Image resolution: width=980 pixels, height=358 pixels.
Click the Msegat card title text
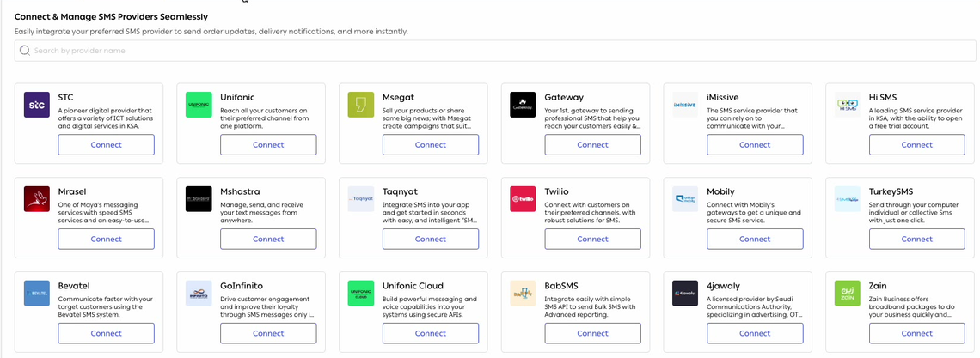[398, 97]
